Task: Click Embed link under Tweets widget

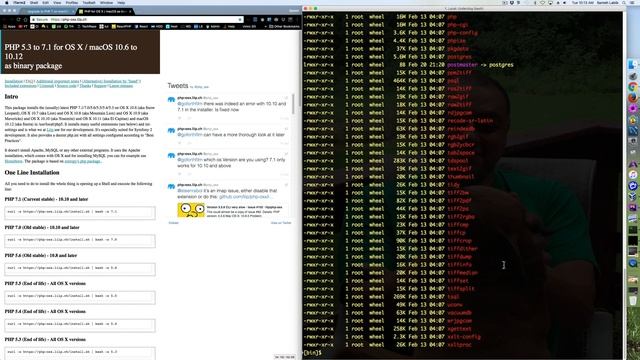Action: (173, 223)
